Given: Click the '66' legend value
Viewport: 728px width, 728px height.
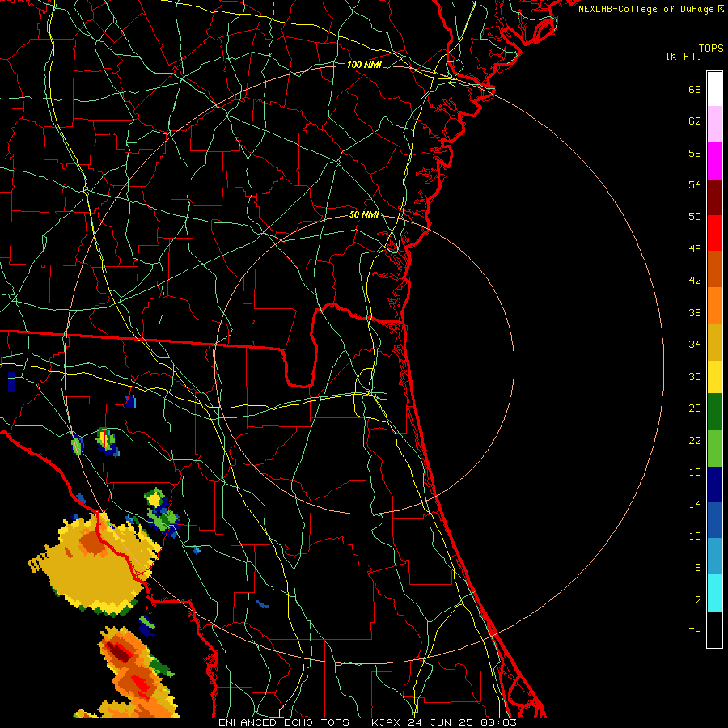Looking at the screenshot, I should coord(695,90).
